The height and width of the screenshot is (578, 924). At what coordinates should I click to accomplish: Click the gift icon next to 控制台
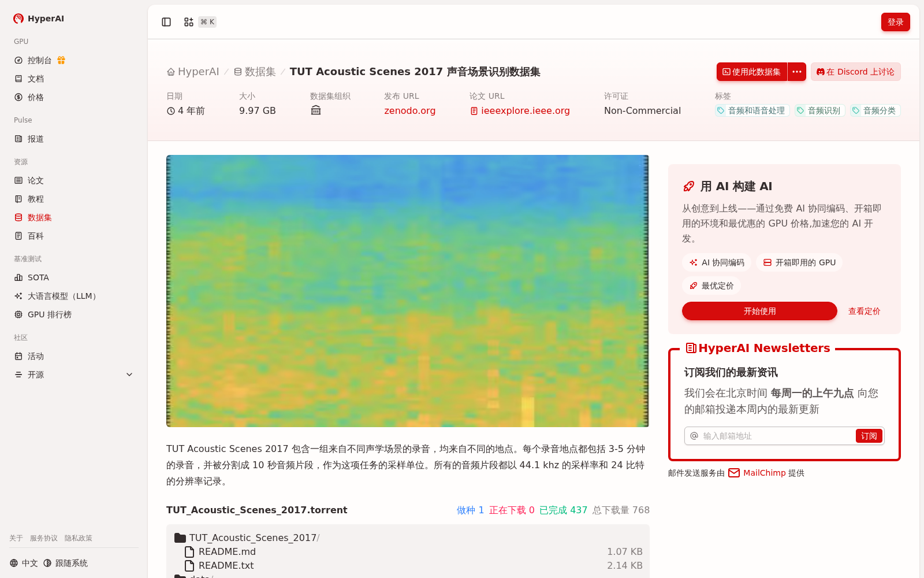point(61,60)
